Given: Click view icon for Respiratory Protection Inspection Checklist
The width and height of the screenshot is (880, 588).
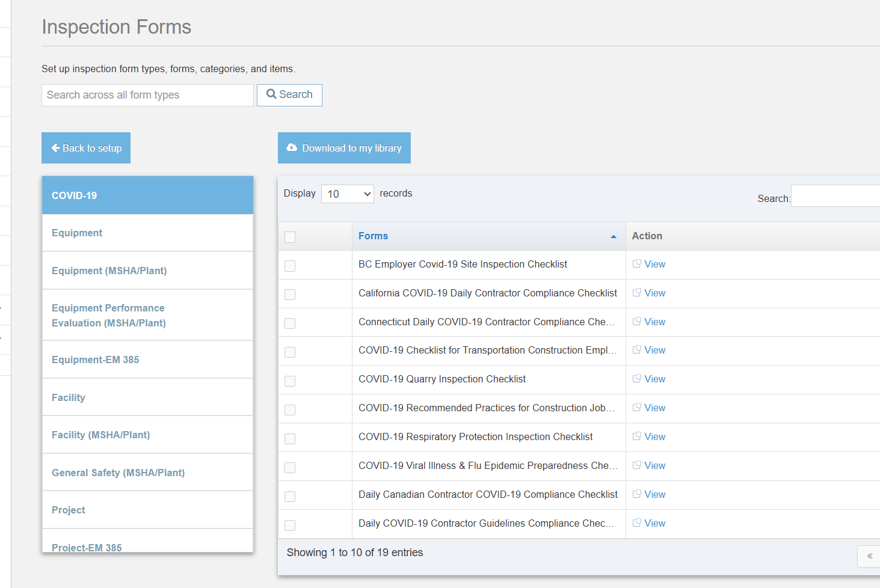Looking at the screenshot, I should (636, 436).
